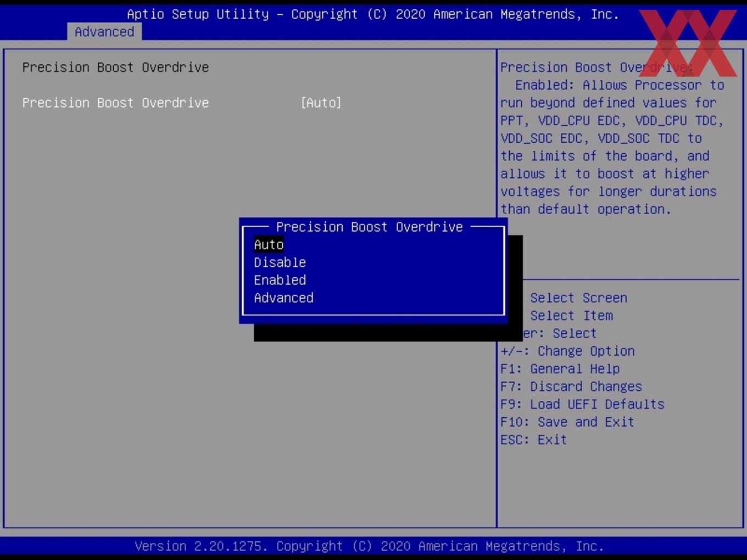This screenshot has width=747, height=560.
Task: Click the help text 'than default operation.'
Action: click(586, 209)
